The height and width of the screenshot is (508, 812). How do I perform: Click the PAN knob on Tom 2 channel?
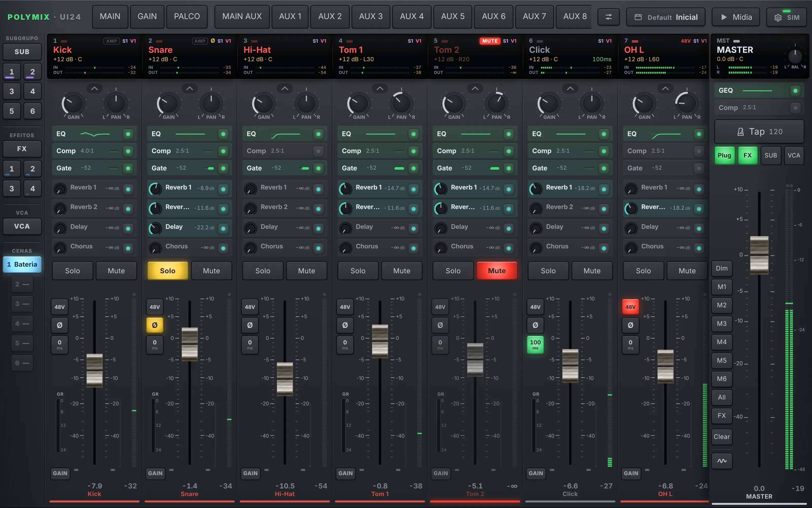coord(497,104)
